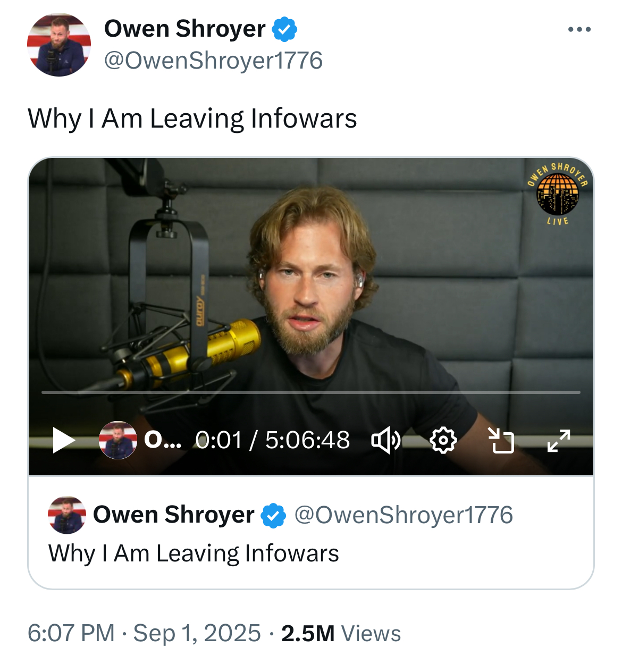This screenshot has height=672, width=622.
Task: Open quoted post text Why I Am Leaving Infowars
Action: [194, 553]
